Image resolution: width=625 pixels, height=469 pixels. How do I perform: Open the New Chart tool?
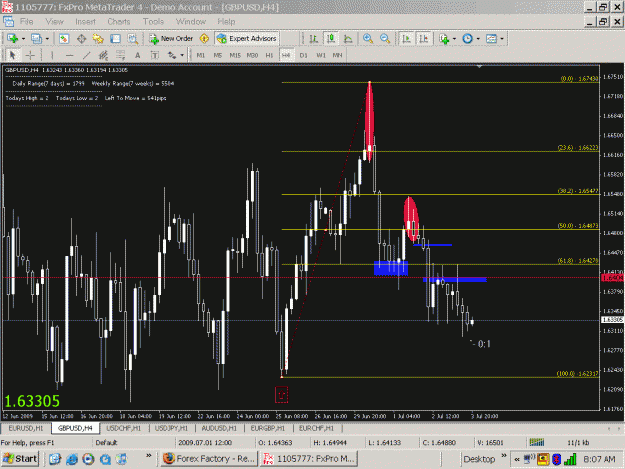pyautogui.click(x=12, y=39)
